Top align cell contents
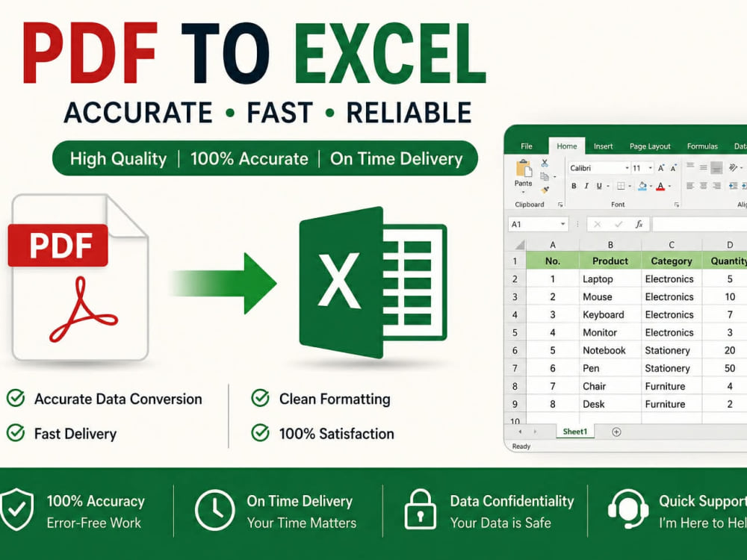 [x=690, y=165]
